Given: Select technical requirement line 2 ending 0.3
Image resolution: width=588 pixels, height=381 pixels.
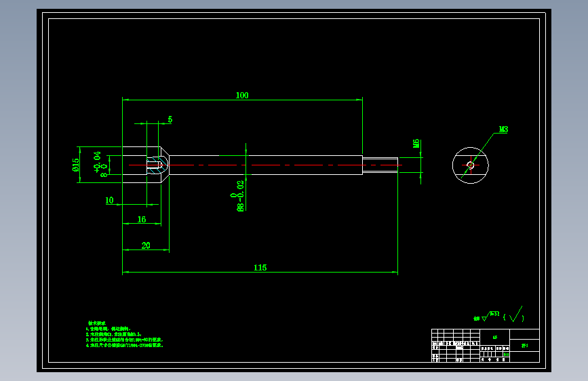Looking at the screenshot, I should pos(114,334).
